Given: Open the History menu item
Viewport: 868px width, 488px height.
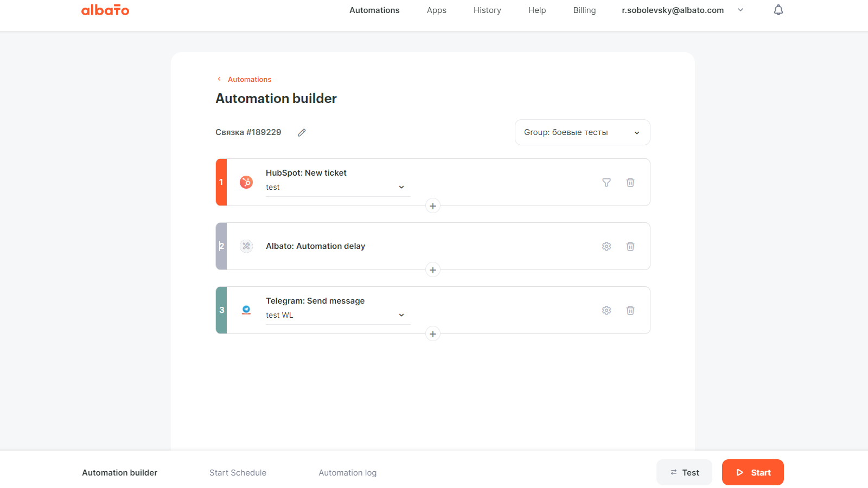Looking at the screenshot, I should coord(487,10).
